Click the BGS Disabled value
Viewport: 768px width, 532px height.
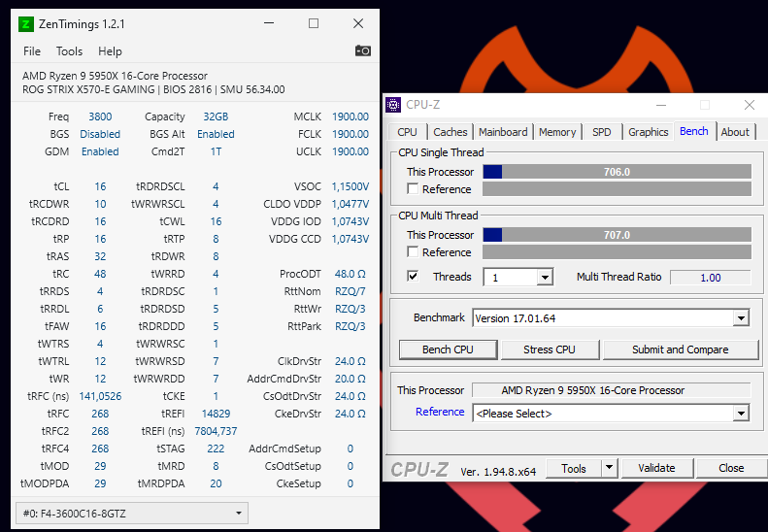coord(100,134)
